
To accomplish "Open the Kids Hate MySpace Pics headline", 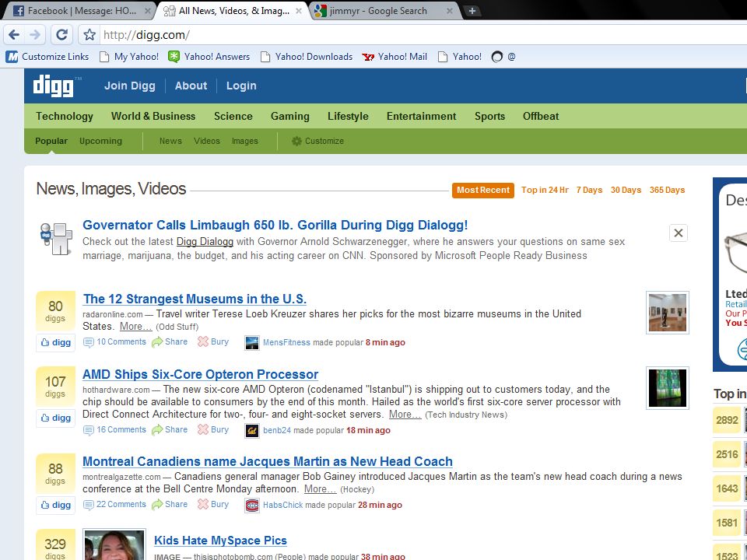I will coord(220,541).
